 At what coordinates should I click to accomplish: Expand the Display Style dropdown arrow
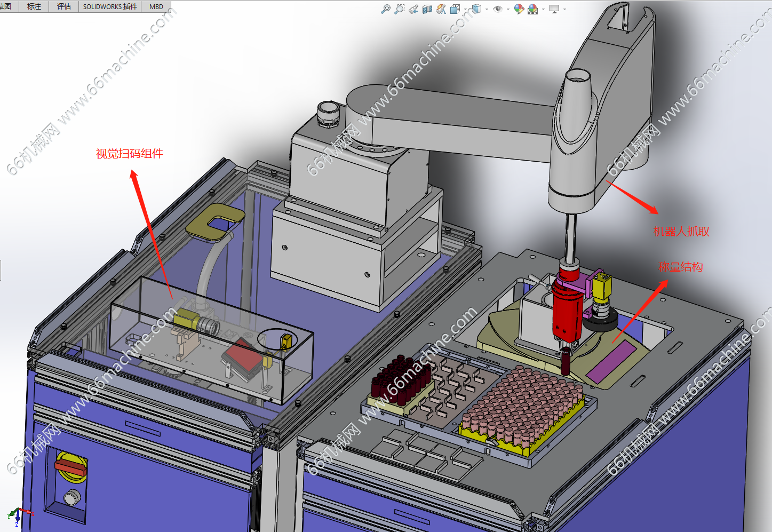point(487,9)
